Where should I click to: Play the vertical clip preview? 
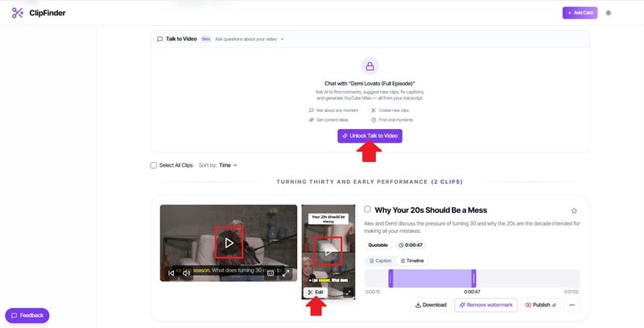(x=328, y=251)
